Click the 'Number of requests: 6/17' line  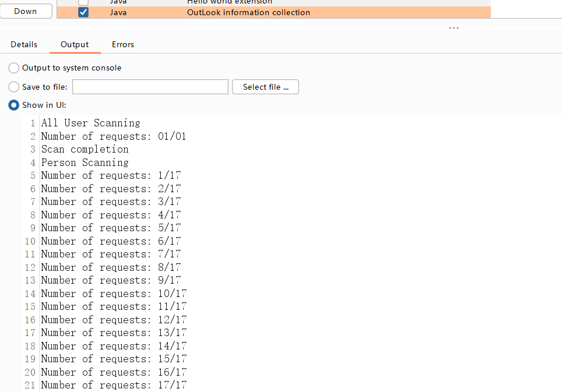[x=111, y=241]
